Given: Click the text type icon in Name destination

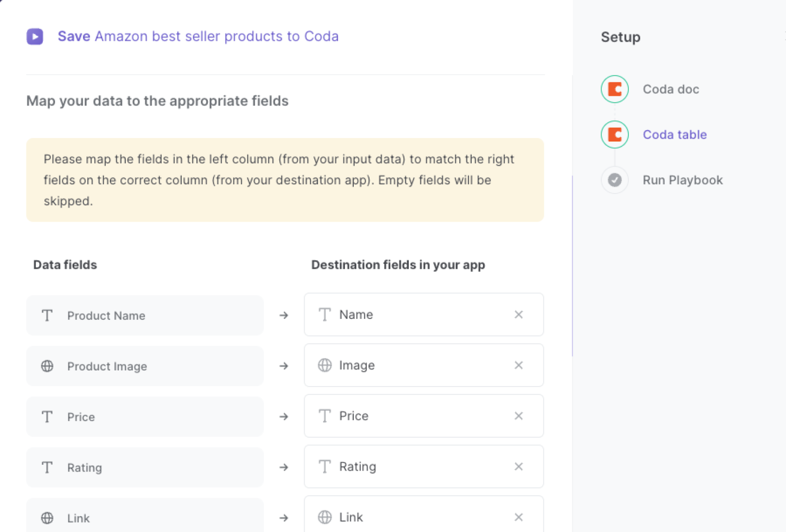Looking at the screenshot, I should (x=325, y=314).
